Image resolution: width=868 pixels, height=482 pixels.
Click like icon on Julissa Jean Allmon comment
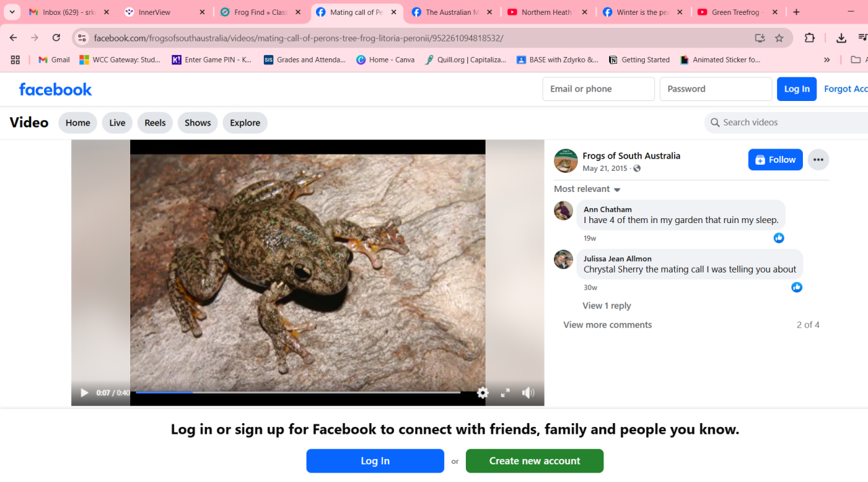[x=796, y=287]
